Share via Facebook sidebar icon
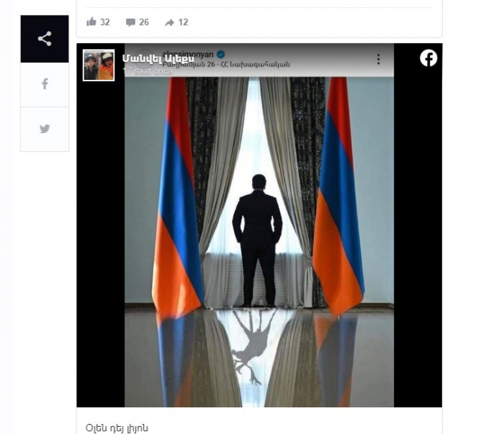This screenshot has height=434, width=504. coord(45,84)
